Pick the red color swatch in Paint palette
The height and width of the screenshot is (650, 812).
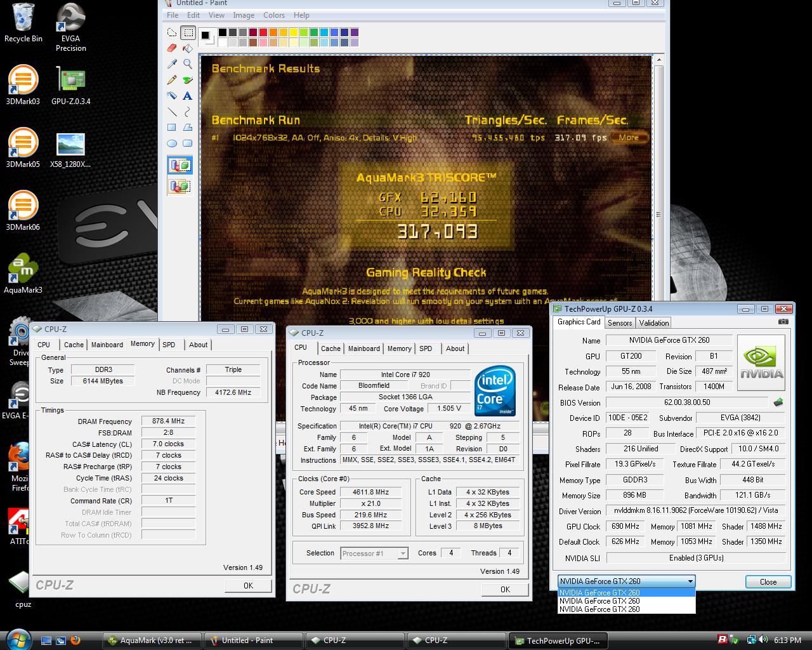pos(263,32)
